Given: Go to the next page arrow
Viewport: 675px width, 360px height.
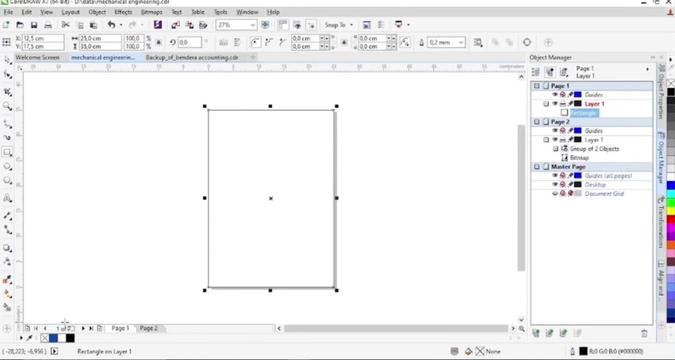Looking at the screenshot, I should click(x=83, y=328).
